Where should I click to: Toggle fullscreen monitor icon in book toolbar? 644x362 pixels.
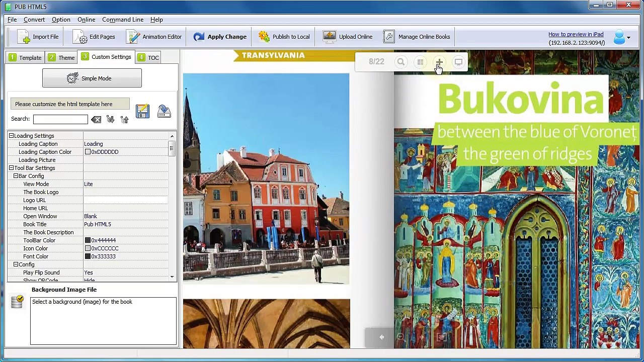click(x=458, y=62)
